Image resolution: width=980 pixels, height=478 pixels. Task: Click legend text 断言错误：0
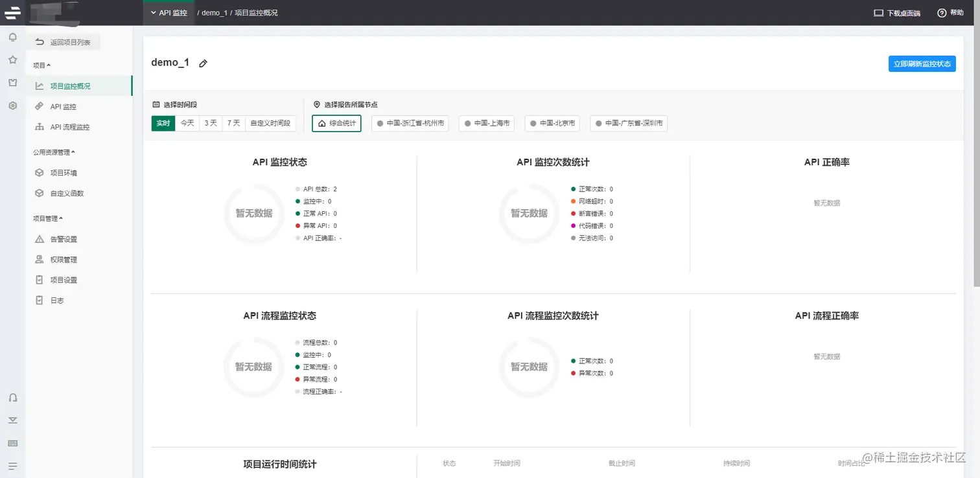point(596,214)
